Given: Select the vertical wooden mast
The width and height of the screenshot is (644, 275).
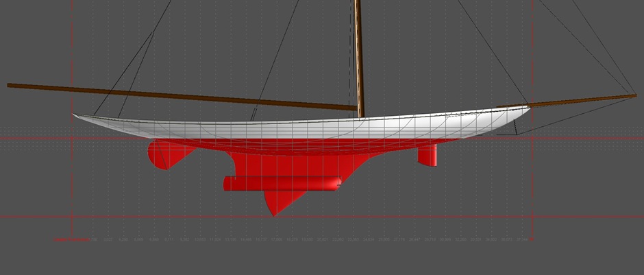Looking at the screenshot, I should click(358, 55).
